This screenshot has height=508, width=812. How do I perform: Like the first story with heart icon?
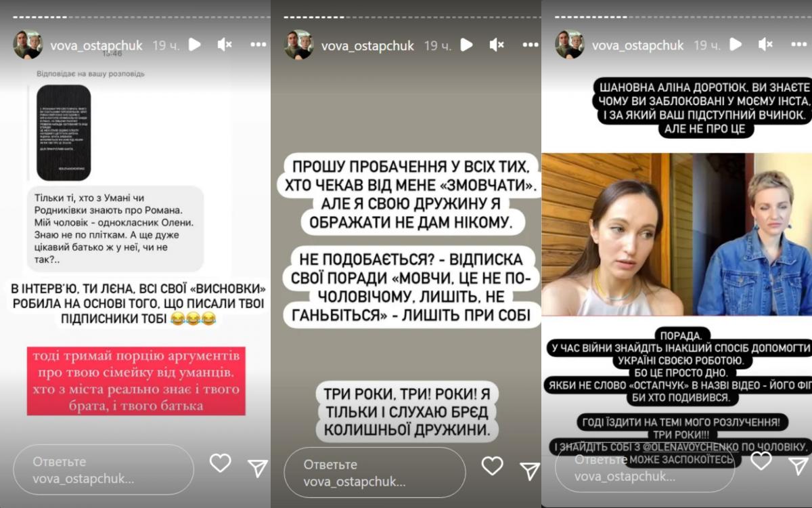(x=221, y=463)
